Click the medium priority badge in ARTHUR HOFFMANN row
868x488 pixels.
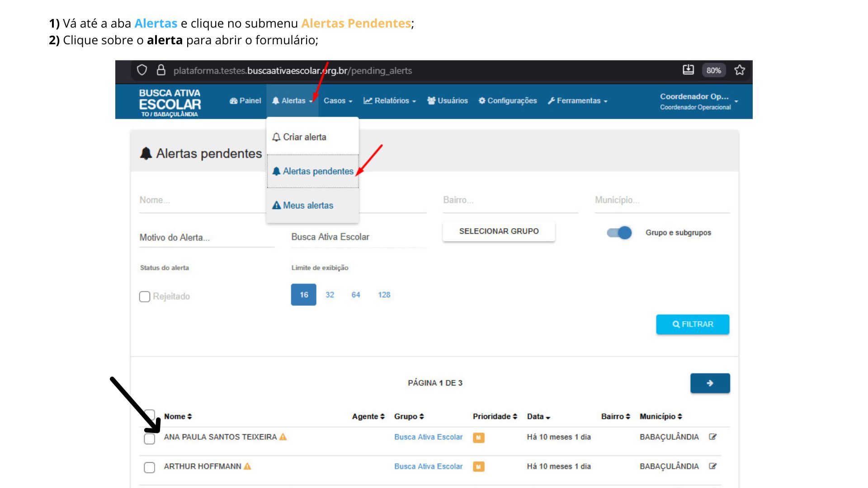[478, 466]
